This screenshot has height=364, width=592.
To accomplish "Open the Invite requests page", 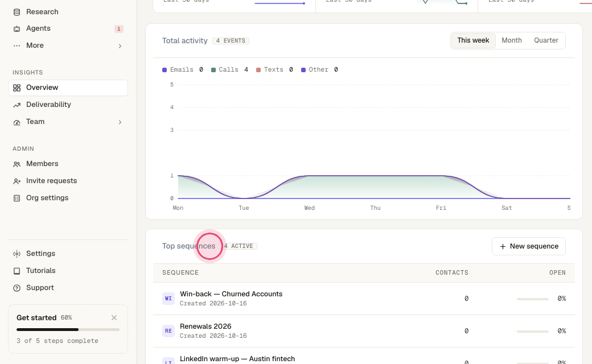I will tap(68, 181).
